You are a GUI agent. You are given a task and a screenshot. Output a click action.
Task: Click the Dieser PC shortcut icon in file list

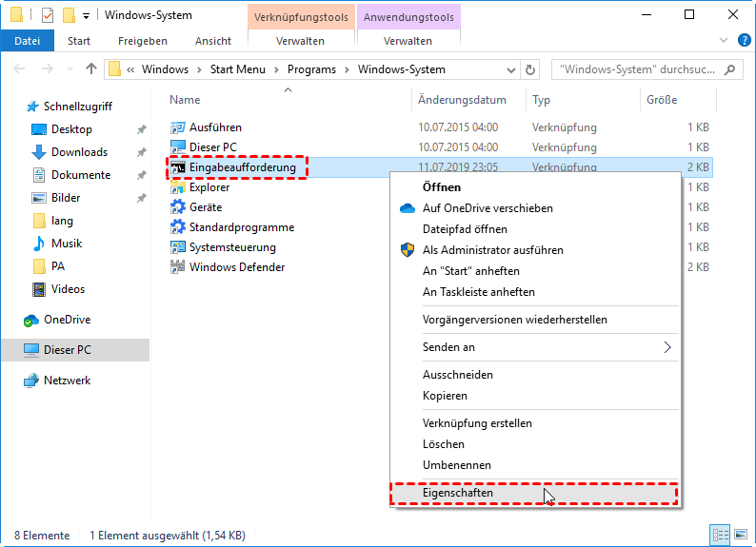pos(177,147)
